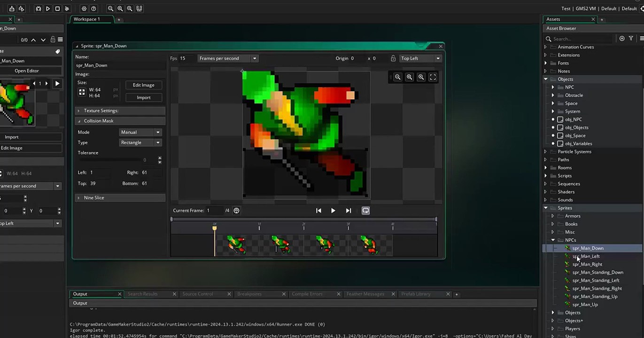Click the Edit Image button
The width and height of the screenshot is (644, 338).
pyautogui.click(x=144, y=85)
